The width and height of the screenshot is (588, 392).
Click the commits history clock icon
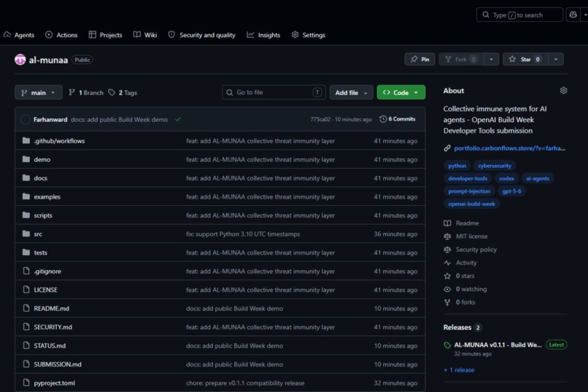pos(383,119)
